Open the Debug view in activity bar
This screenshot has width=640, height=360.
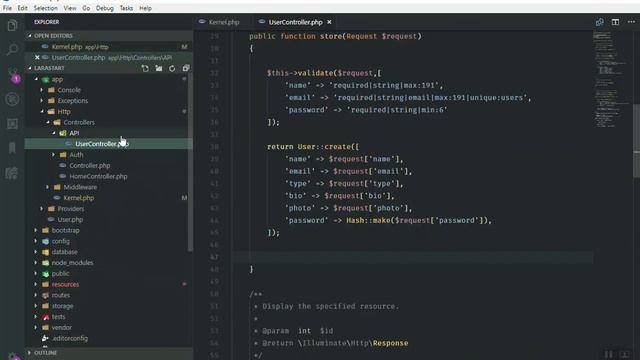[x=12, y=99]
